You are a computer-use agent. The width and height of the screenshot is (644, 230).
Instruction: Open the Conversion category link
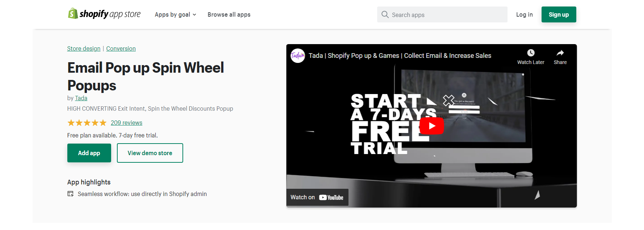click(121, 48)
